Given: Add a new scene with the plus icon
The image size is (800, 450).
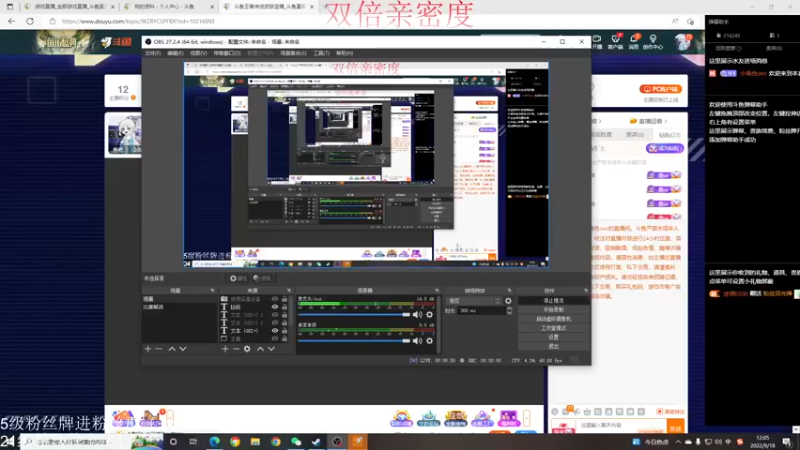Looking at the screenshot, I should (148, 349).
